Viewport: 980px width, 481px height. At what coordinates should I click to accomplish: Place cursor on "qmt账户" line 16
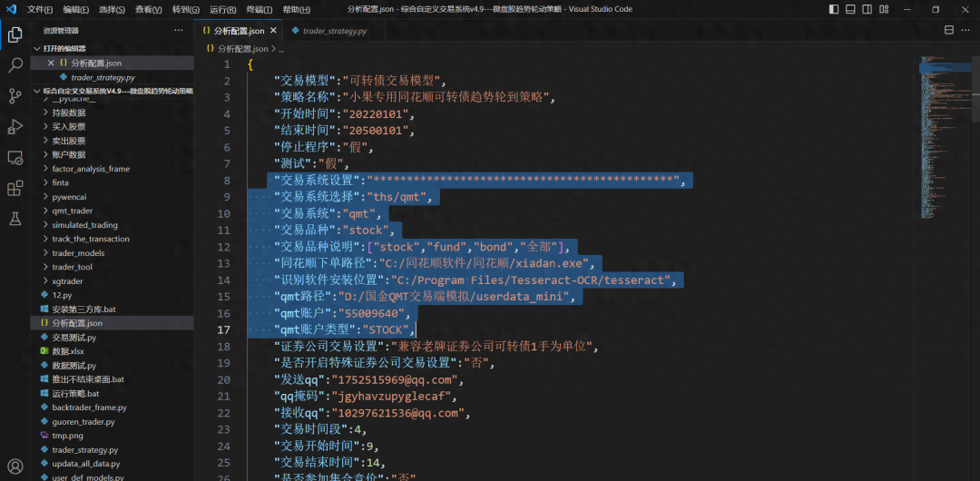pos(344,313)
